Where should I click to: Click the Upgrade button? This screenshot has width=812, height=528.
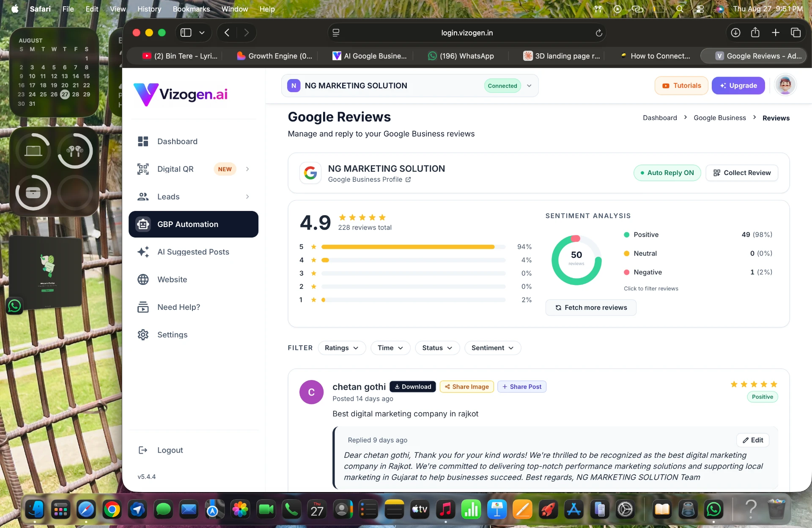click(x=738, y=86)
